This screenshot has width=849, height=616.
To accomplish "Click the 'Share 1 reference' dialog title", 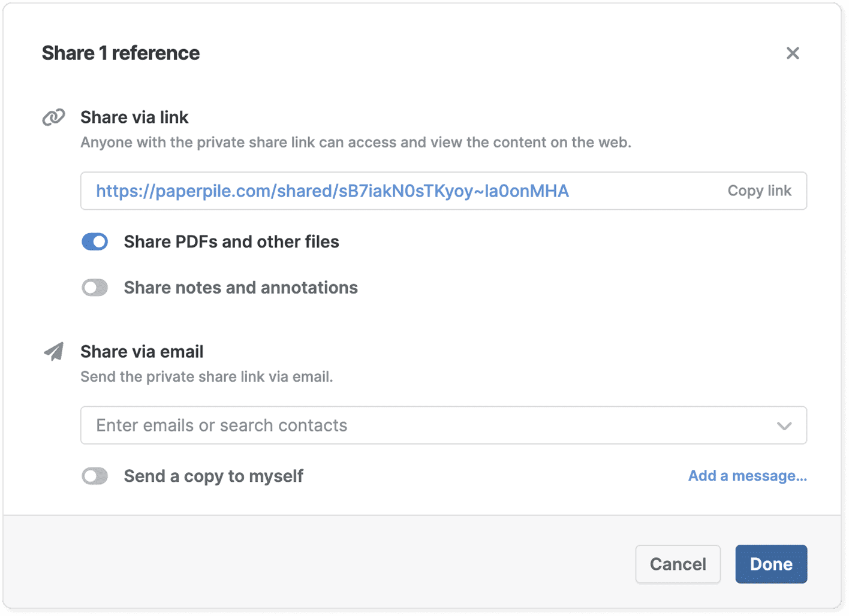I will [121, 53].
